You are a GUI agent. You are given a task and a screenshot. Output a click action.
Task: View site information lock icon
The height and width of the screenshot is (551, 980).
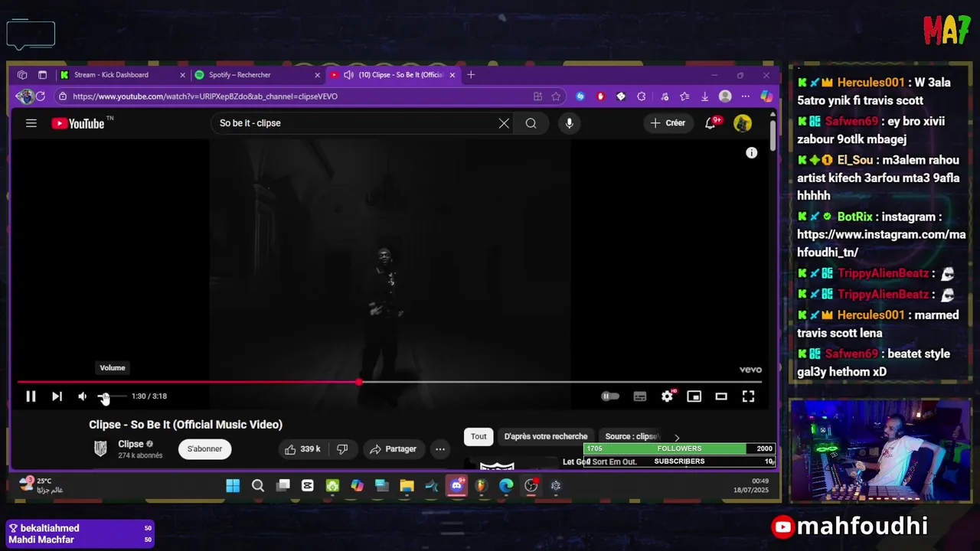click(x=63, y=96)
